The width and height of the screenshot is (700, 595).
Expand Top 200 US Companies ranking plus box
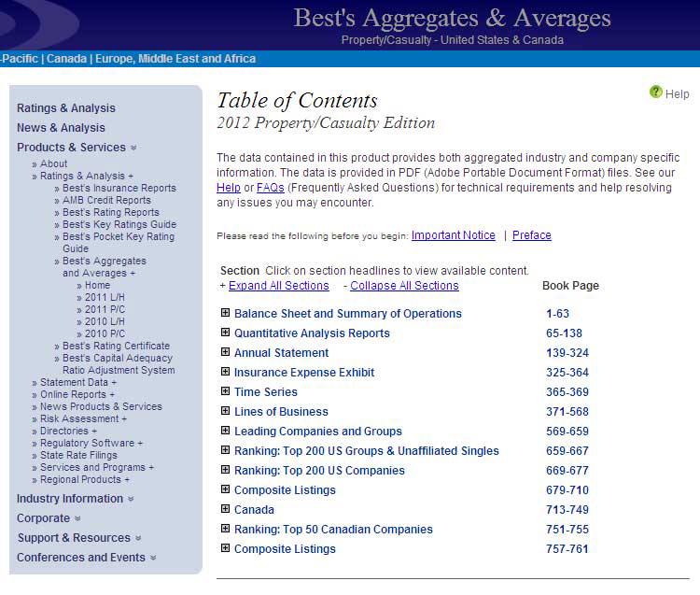[x=226, y=470]
